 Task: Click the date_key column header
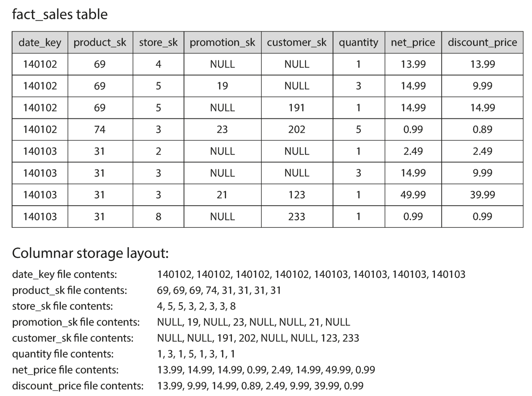[40, 42]
